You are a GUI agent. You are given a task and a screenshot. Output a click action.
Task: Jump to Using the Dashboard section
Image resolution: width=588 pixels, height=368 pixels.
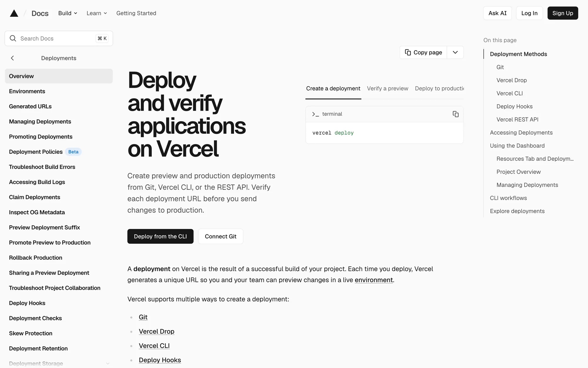(x=517, y=146)
